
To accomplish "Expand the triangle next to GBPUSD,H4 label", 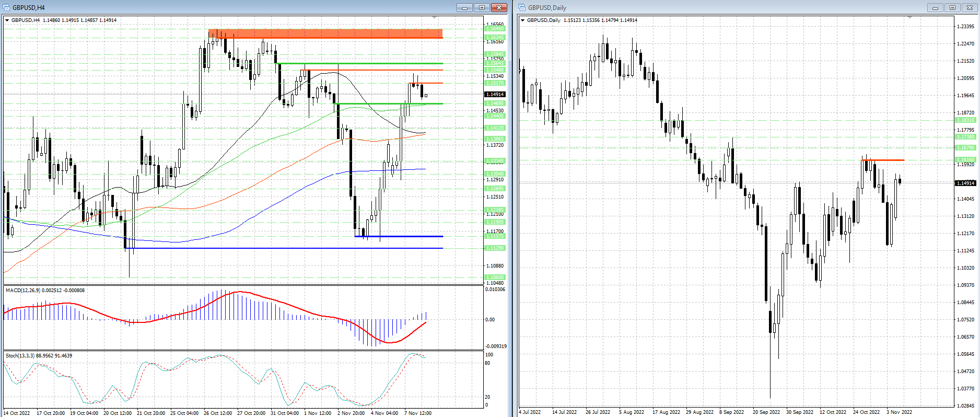I will 7,20.
